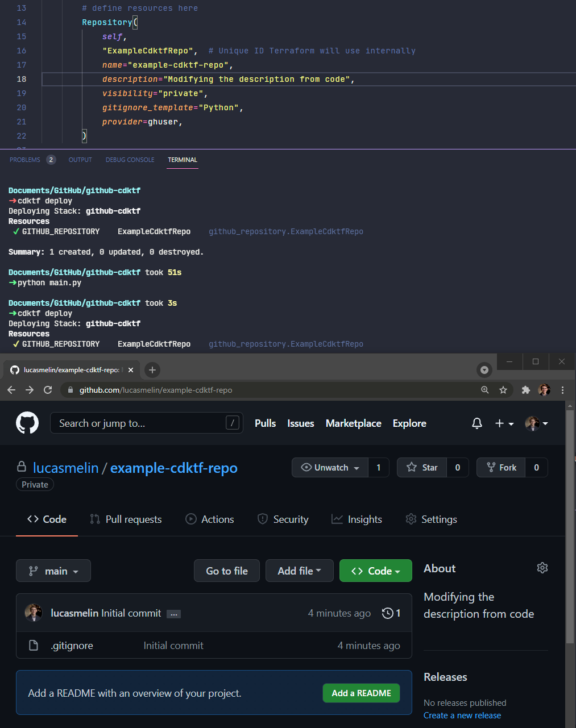Image resolution: width=576 pixels, height=728 pixels.
Task: Bookmark page with the star icon
Action: tap(503, 390)
